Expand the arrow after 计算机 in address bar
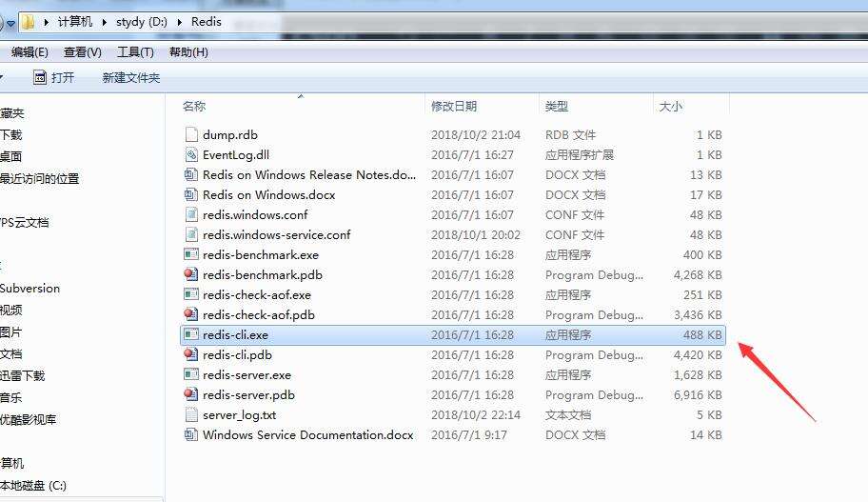Viewport: 868px width, 502px height. 104,22
